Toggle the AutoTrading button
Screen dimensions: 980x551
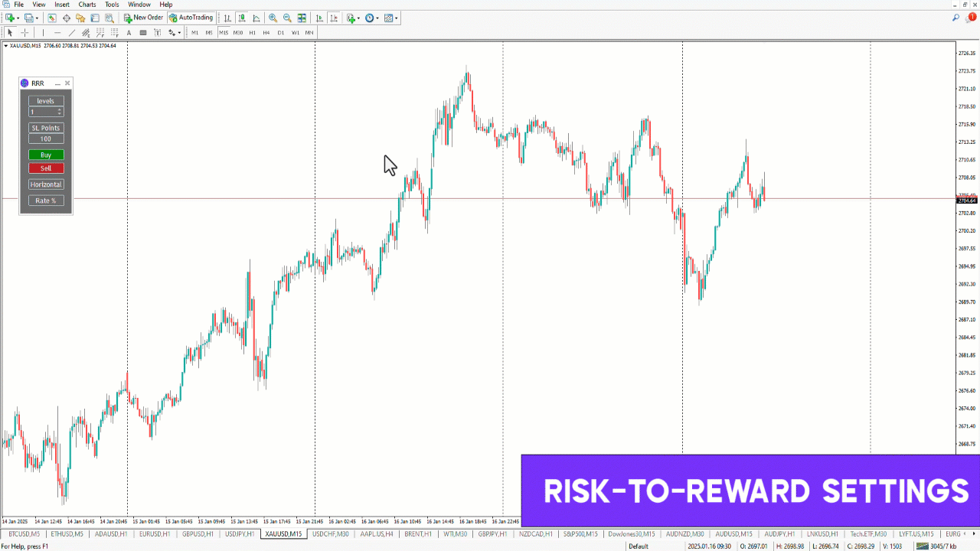pyautogui.click(x=191, y=18)
